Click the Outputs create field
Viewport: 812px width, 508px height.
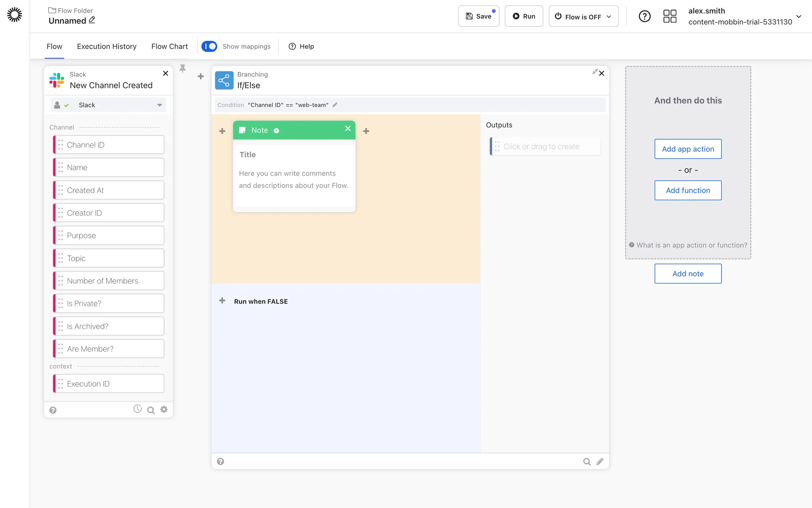click(x=545, y=146)
